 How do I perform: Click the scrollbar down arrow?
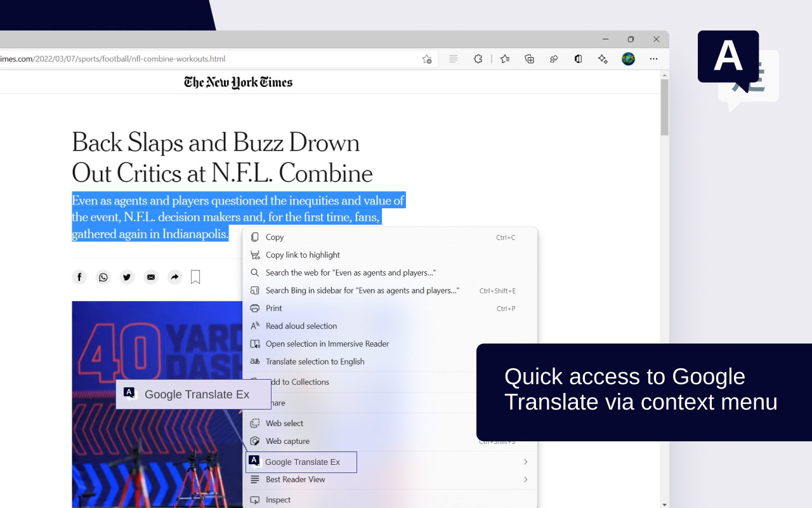(x=664, y=504)
